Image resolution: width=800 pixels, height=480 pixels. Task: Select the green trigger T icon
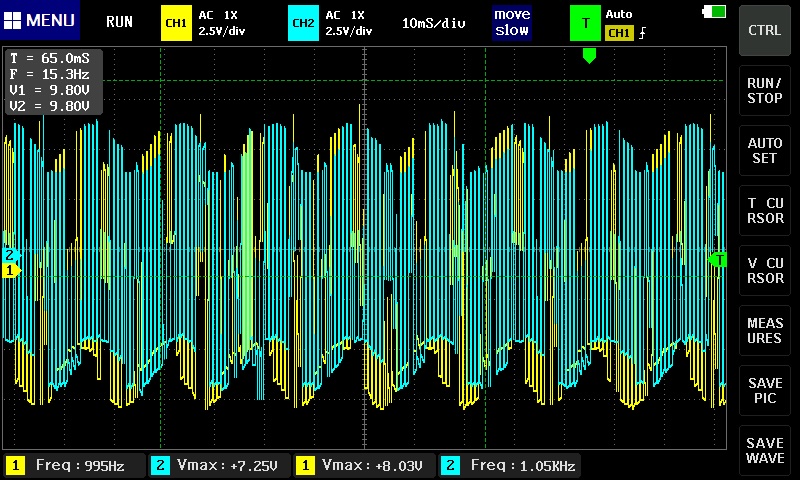click(585, 22)
